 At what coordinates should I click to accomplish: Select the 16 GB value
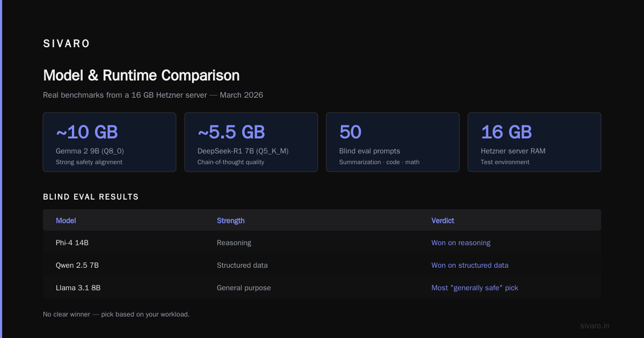pos(507,132)
